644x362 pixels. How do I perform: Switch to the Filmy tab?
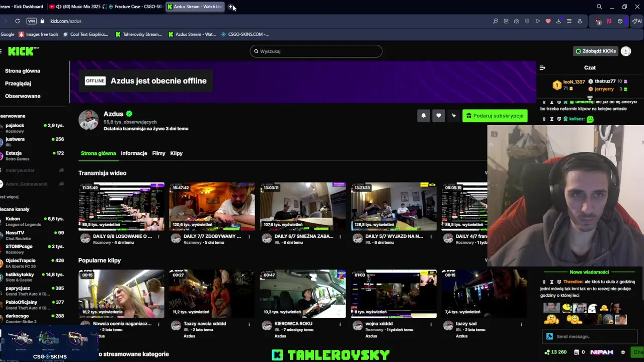point(158,153)
